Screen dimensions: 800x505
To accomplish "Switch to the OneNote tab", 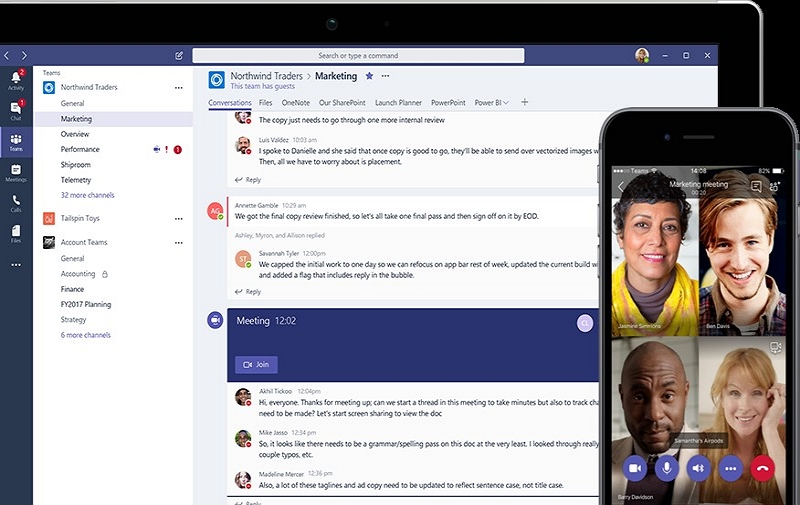I will (x=296, y=103).
